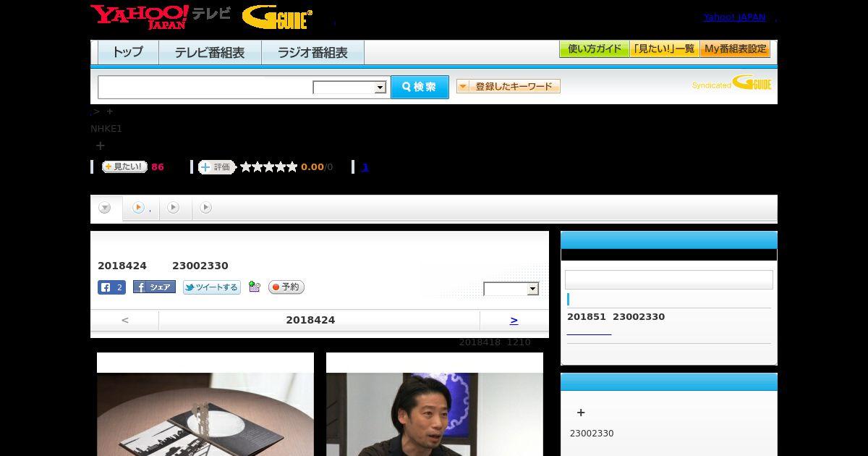Viewport: 868px width, 456px height.
Task: Click the NHKE1 channel text
Action: (106, 129)
